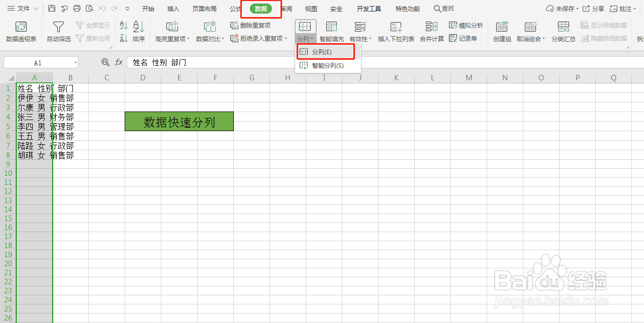Image resolution: width=644 pixels, height=323 pixels.
Task: Expand the 有效性 dropdown
Action: pyautogui.click(x=371, y=39)
